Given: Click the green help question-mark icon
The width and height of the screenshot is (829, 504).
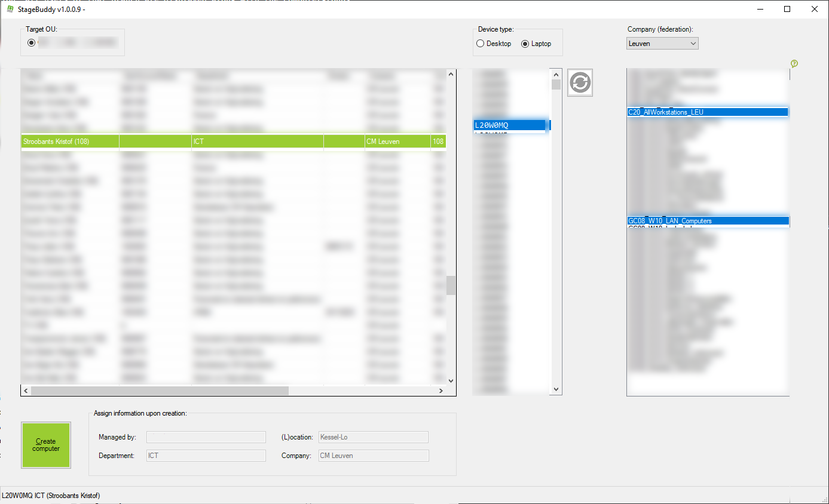Looking at the screenshot, I should coord(794,63).
